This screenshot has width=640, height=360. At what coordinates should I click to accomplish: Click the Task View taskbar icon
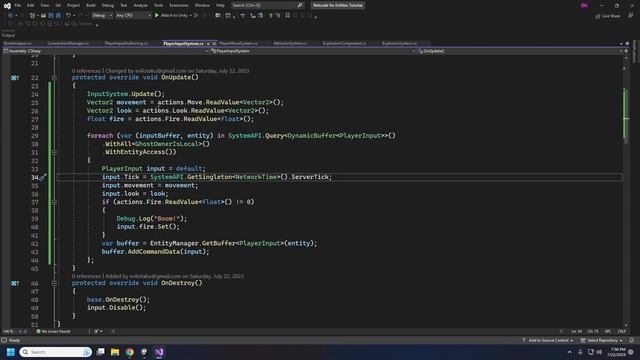(100, 352)
